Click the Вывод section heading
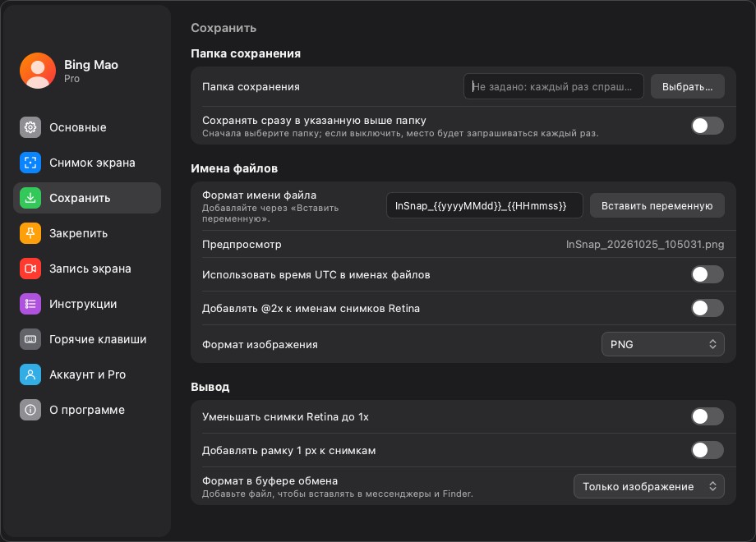The height and width of the screenshot is (542, 756). (x=210, y=387)
